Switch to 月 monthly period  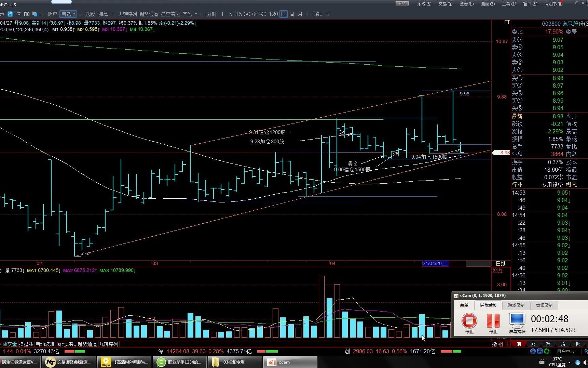(x=300, y=14)
